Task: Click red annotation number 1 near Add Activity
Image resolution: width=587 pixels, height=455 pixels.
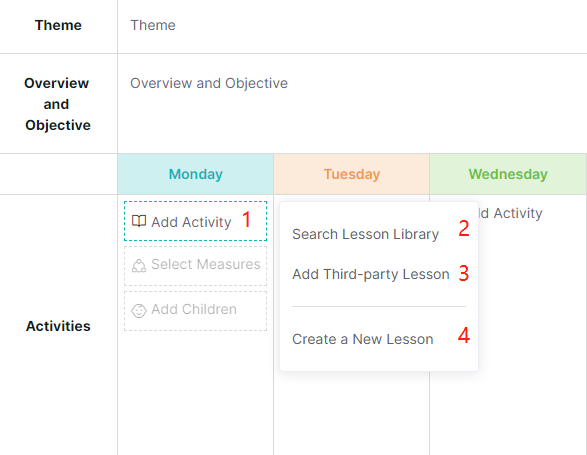Action: 246,219
